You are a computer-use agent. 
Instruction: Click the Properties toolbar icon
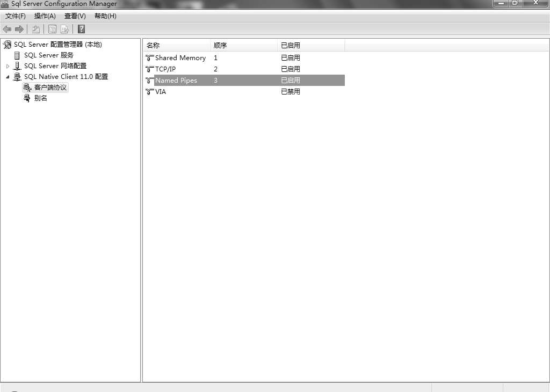click(52, 30)
